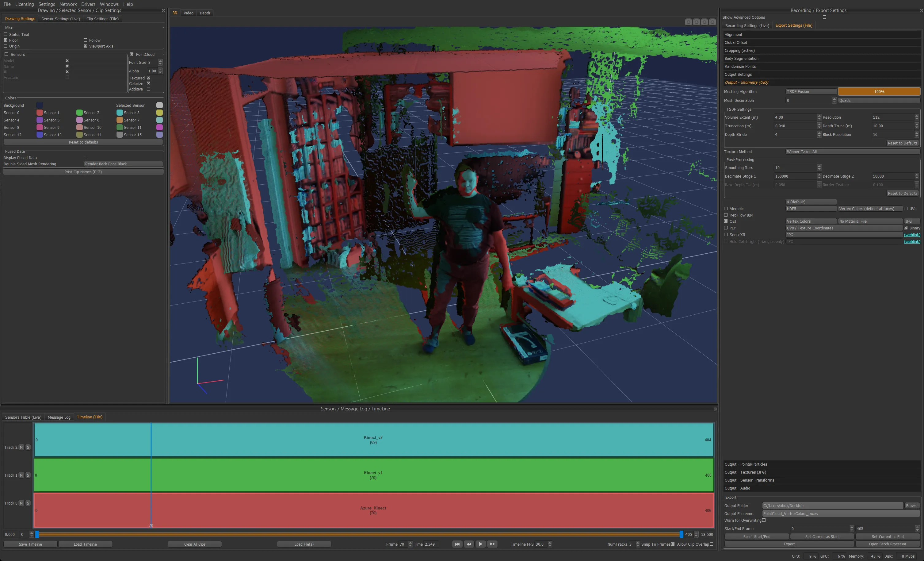Increase the Frame number stepper
Screen dimensions: 924x561
pos(410,543)
